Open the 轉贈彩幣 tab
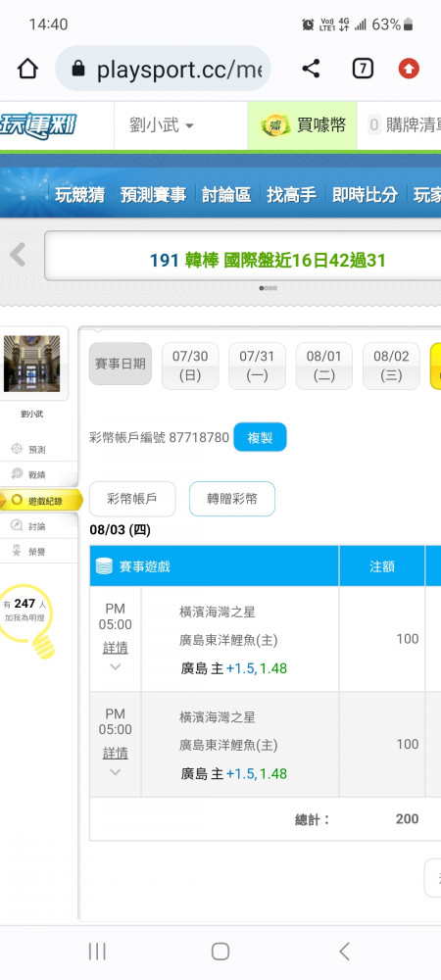 [x=231, y=499]
